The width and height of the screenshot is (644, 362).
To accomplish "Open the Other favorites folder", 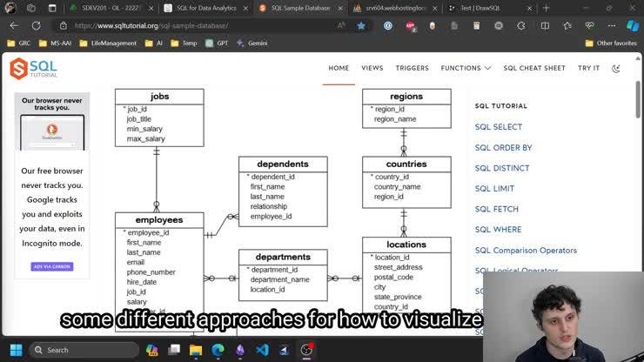I will [611, 44].
